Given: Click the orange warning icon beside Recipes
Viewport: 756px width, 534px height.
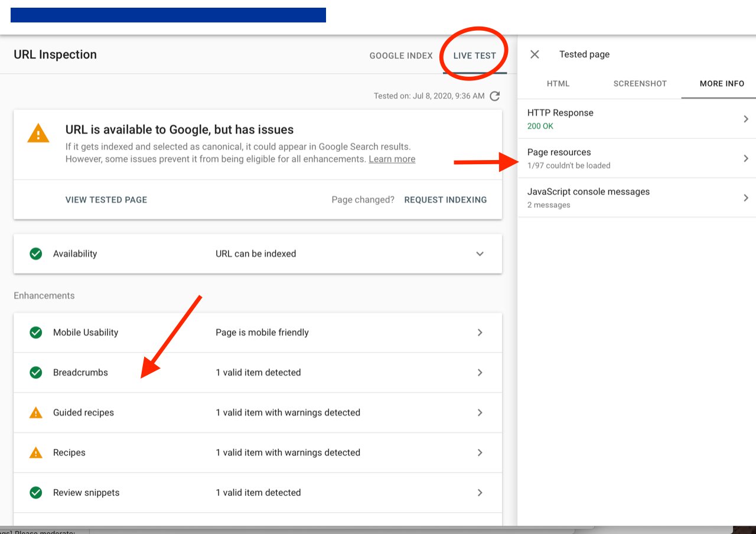Looking at the screenshot, I should coord(35,452).
